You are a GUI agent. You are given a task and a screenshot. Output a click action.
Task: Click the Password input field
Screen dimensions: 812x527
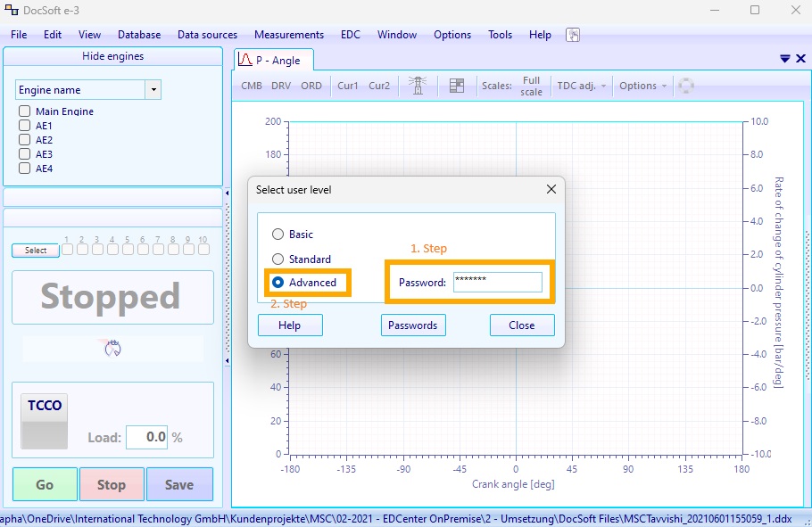[498, 282]
